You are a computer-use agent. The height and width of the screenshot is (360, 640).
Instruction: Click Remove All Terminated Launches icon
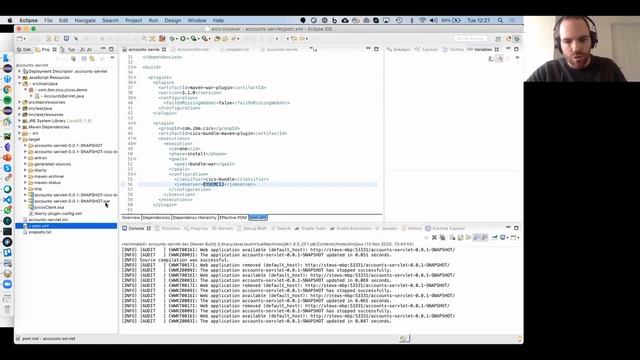[442, 238]
